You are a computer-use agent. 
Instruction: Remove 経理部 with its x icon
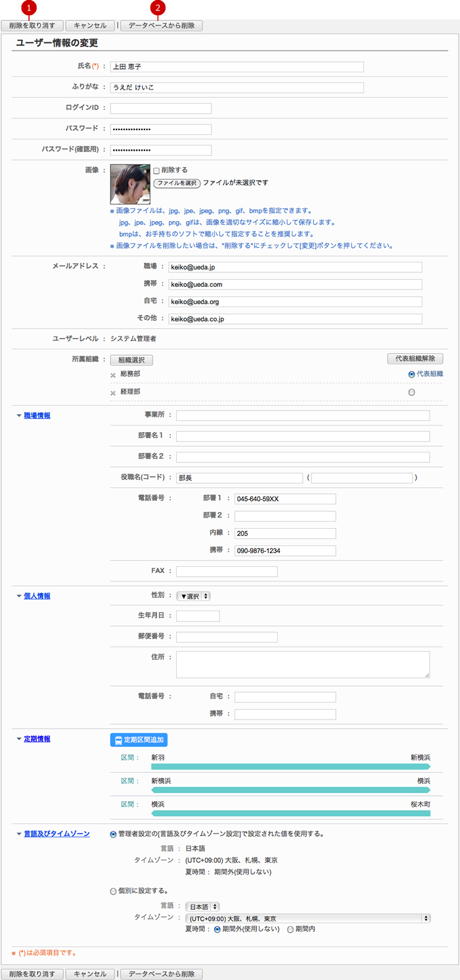[x=113, y=393]
